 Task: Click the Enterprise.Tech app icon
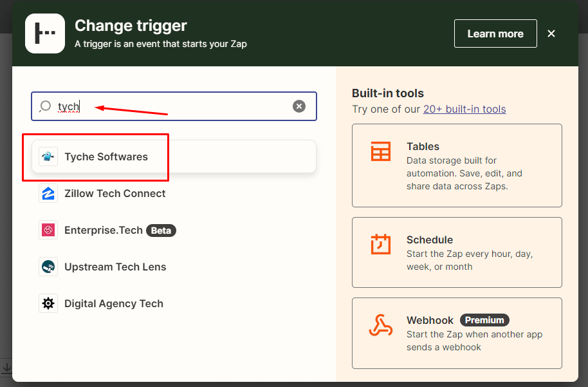coord(48,230)
